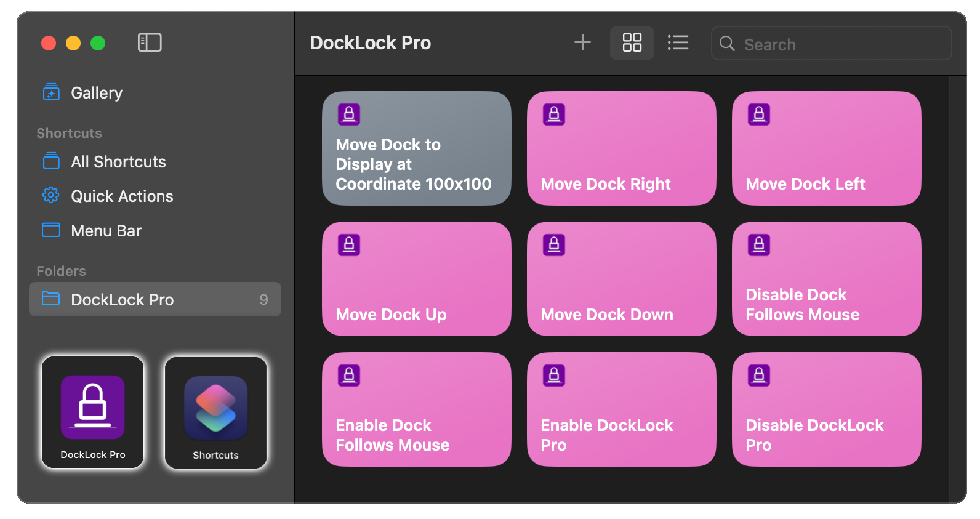Open Quick Actions list
This screenshot has height=519, width=980.
click(x=155, y=196)
